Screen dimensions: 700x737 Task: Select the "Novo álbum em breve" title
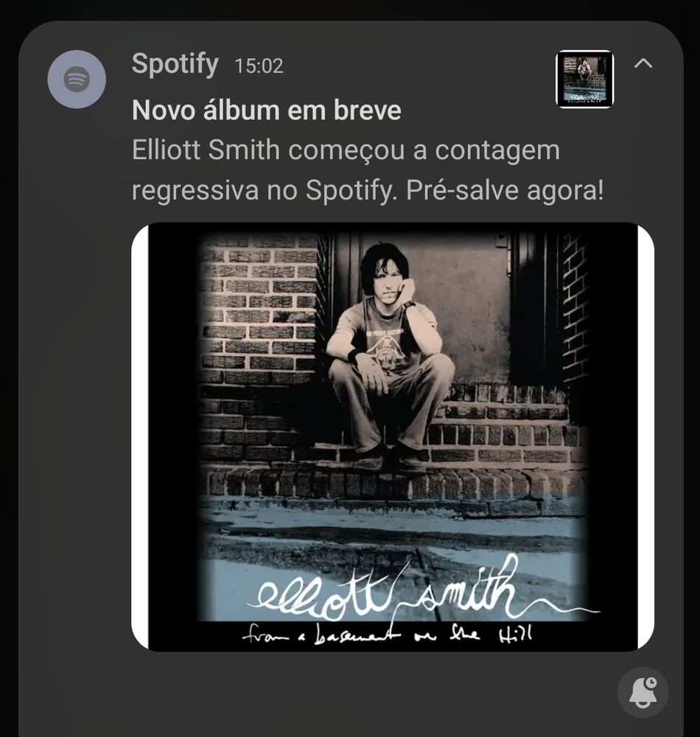(x=267, y=111)
